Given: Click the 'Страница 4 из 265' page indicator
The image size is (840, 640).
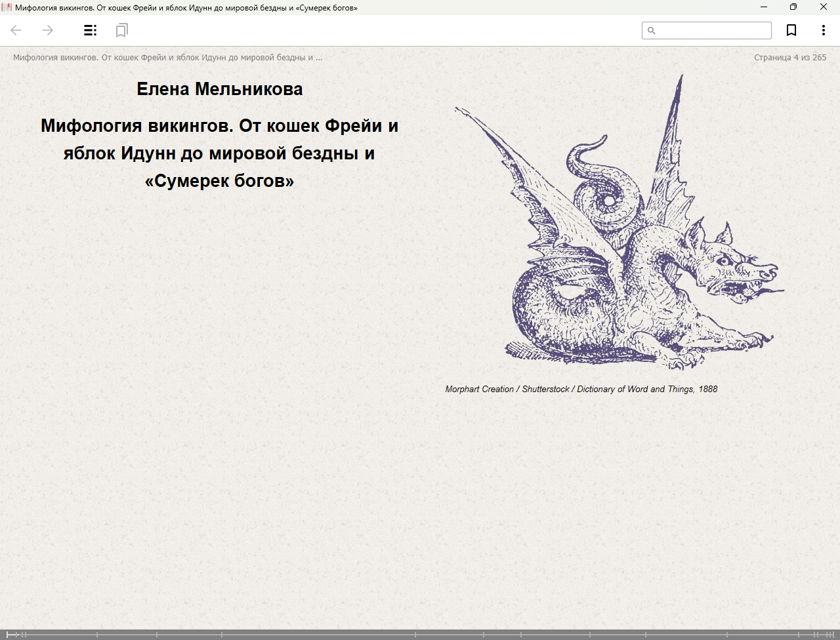Looking at the screenshot, I should click(x=789, y=58).
